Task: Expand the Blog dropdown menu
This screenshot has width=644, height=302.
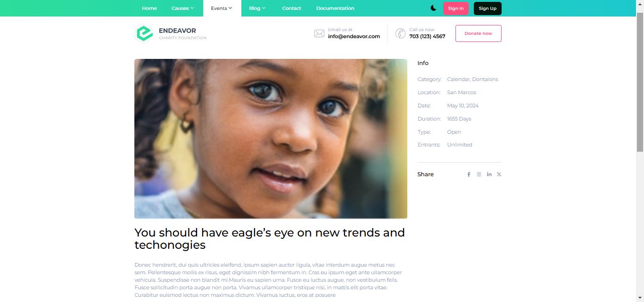Action: tap(257, 8)
